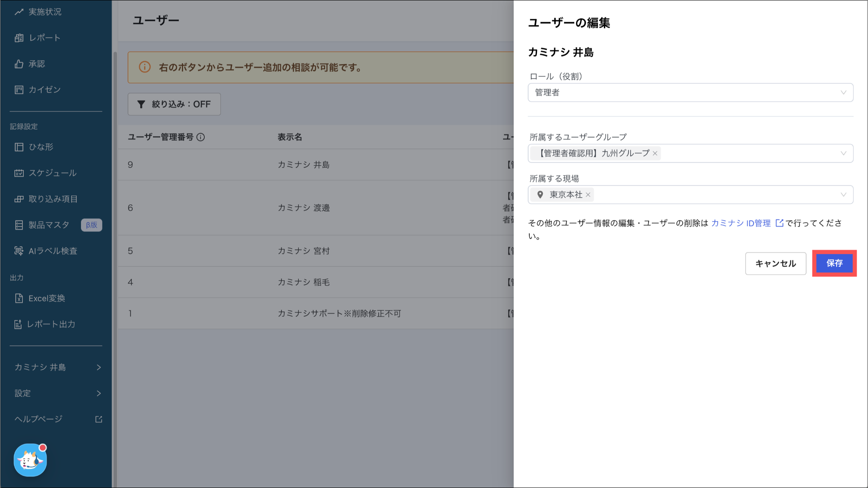
Task: Click the 承認 thumbs-up icon
Action: pyautogui.click(x=19, y=64)
